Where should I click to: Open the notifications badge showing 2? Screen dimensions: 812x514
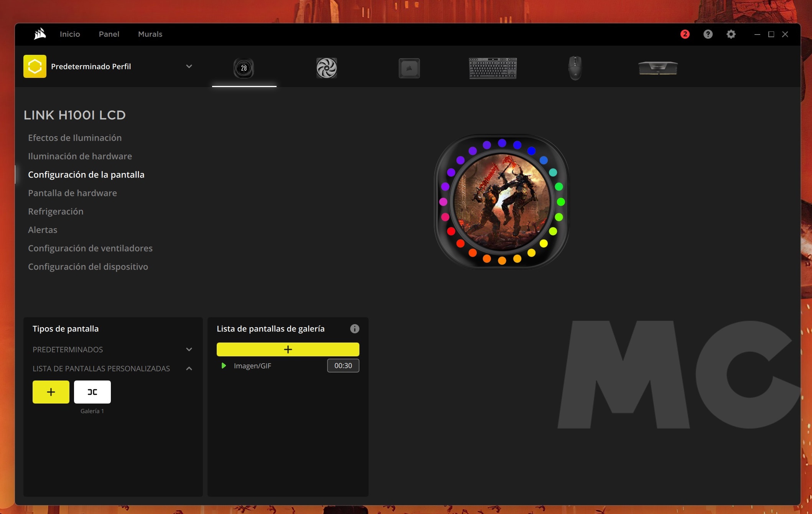685,34
